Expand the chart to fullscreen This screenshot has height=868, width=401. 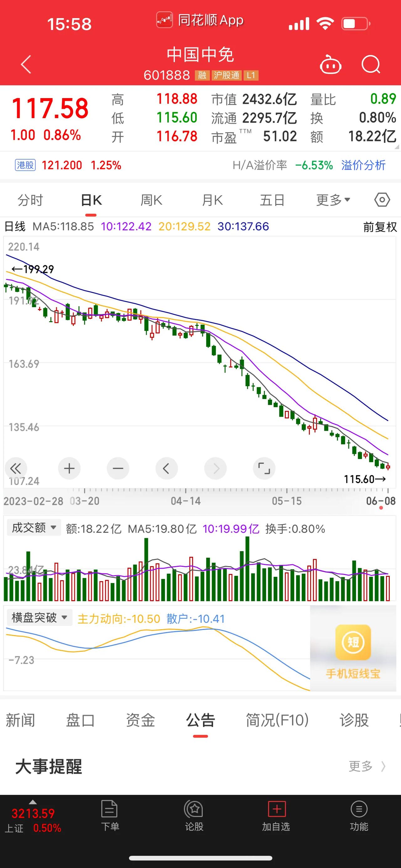coord(264,468)
